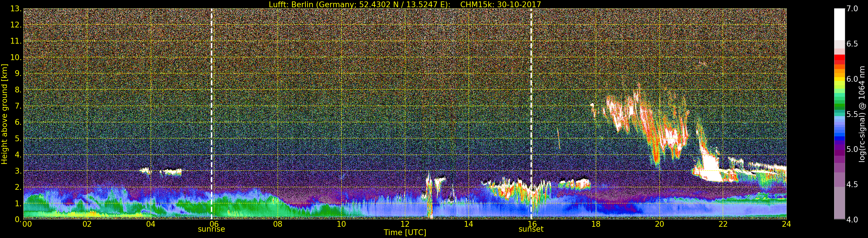Click the 'Height above ground [km]' axis label
The width and height of the screenshot is (868, 238).
pos(4,114)
